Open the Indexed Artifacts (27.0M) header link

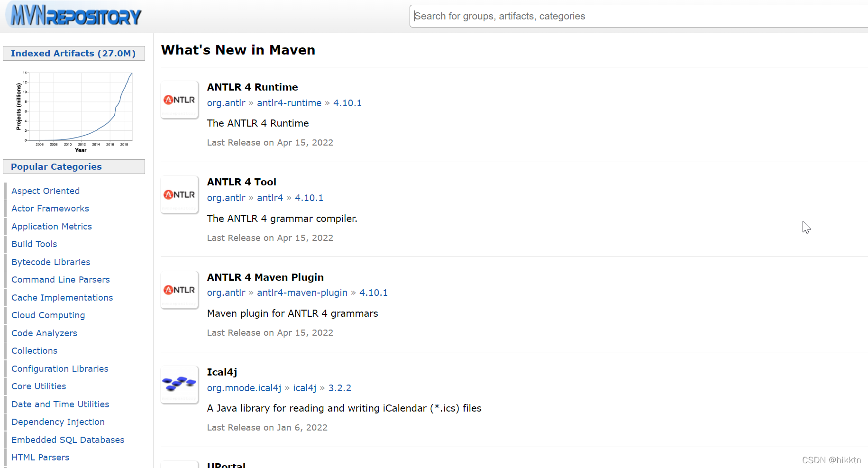(73, 53)
